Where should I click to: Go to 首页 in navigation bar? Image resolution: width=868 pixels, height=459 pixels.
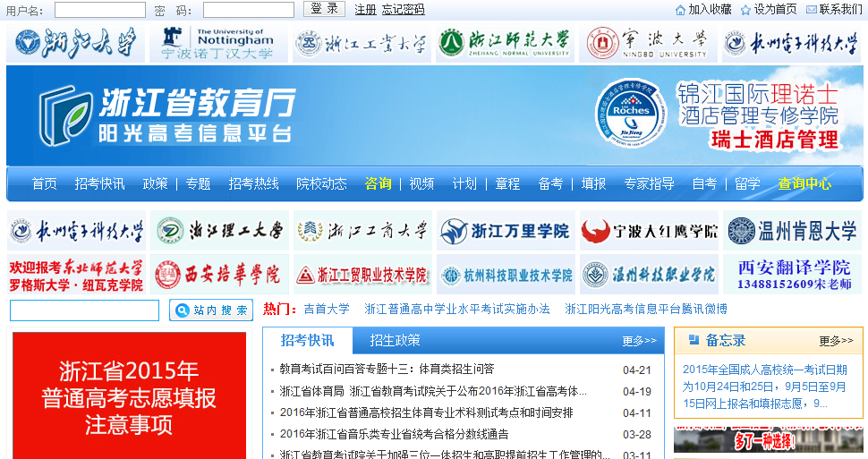[x=44, y=183]
